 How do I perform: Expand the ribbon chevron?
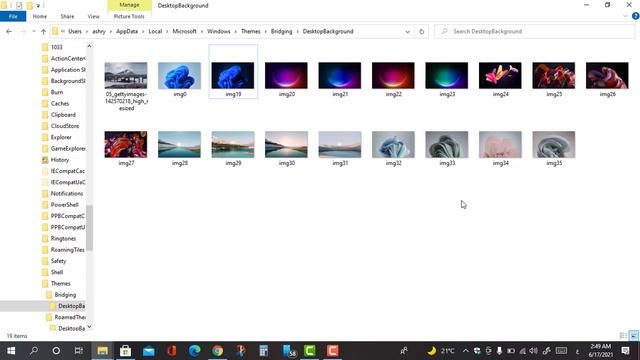625,16
